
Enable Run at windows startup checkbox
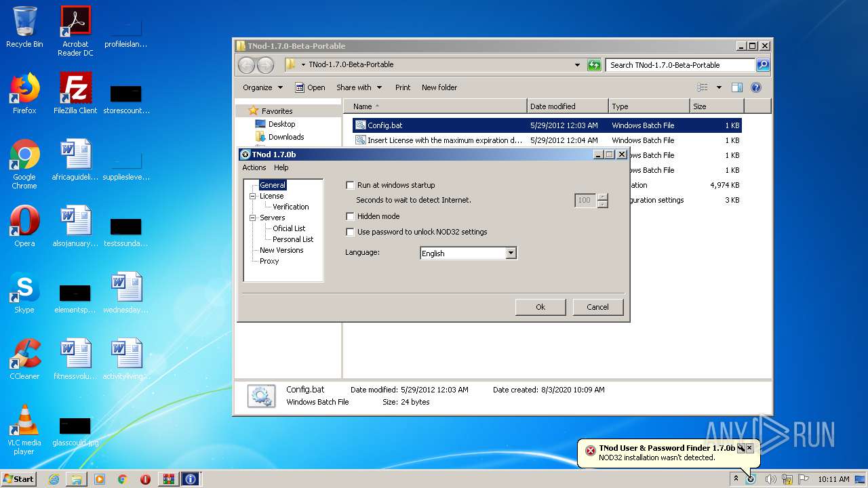[x=351, y=185]
